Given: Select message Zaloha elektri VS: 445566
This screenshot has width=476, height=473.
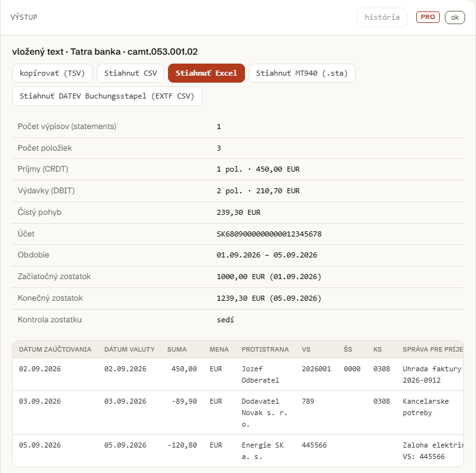Looking at the screenshot, I should (x=433, y=451).
